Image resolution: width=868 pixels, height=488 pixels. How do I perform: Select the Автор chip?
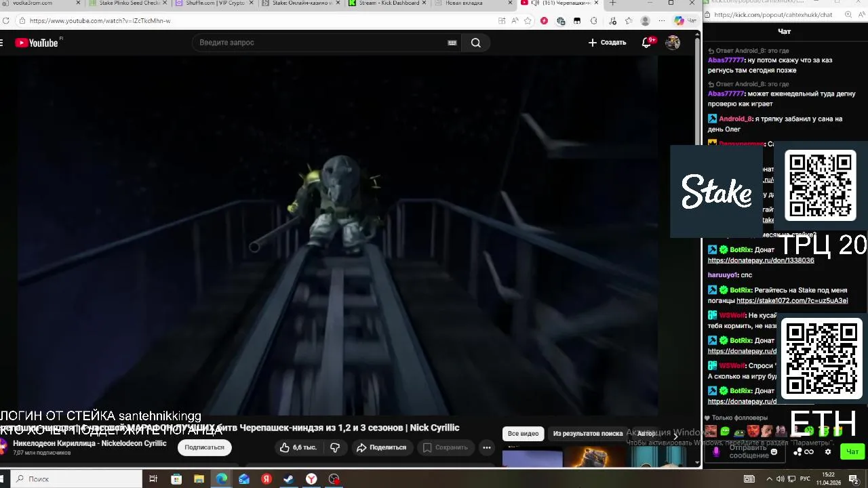click(646, 434)
